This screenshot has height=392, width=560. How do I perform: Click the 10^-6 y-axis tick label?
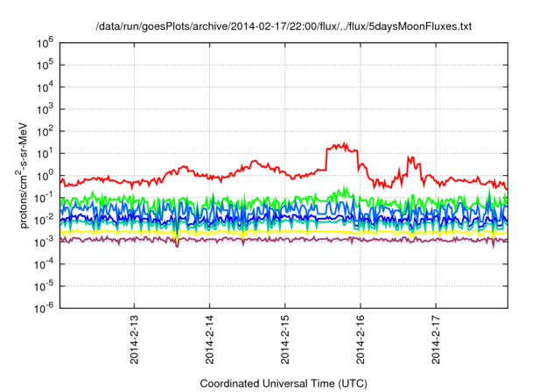[x=44, y=309]
